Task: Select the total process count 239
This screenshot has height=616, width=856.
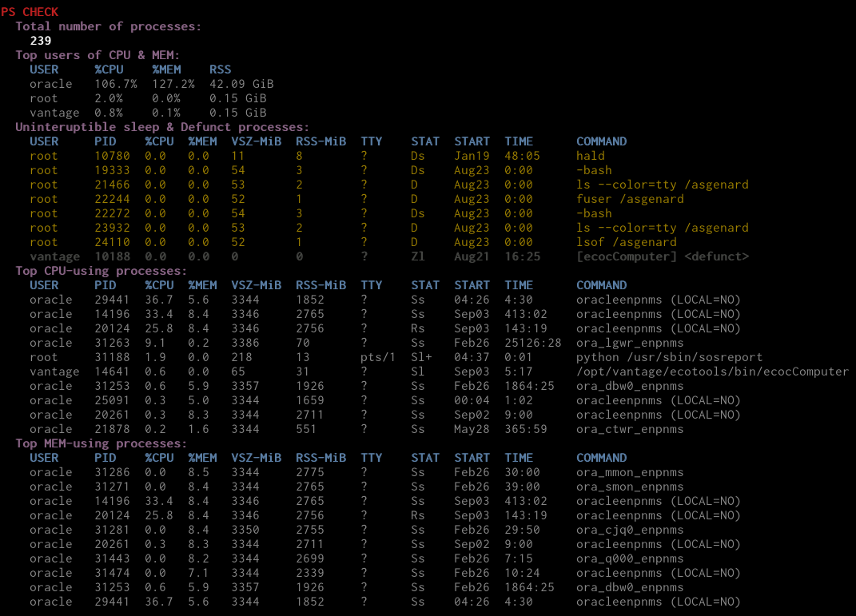Action: pos(41,41)
